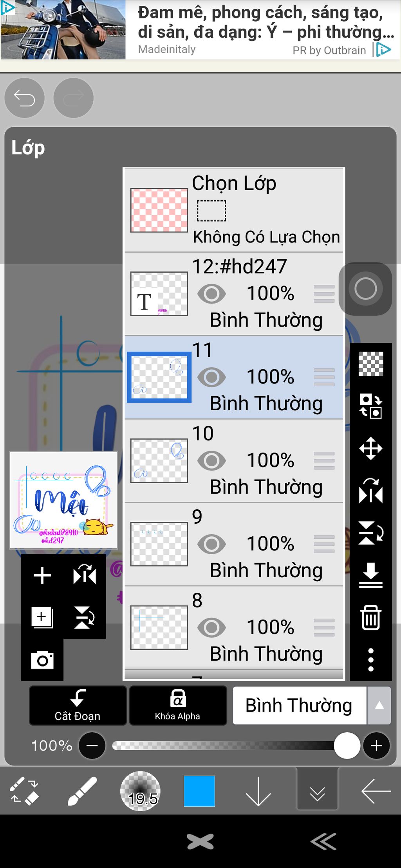Expand the Bình Thường blend mode arrow

tap(379, 705)
